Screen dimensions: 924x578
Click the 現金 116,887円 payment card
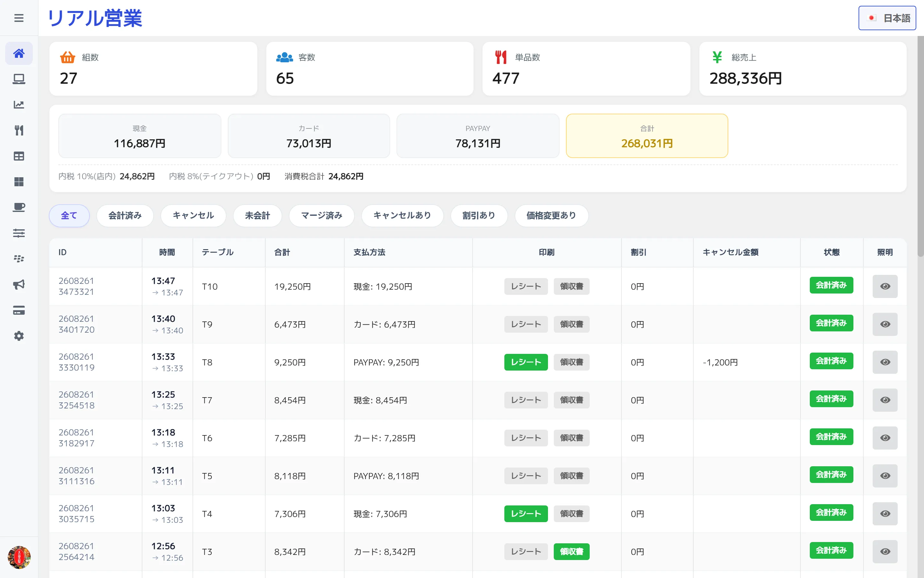[140, 136]
